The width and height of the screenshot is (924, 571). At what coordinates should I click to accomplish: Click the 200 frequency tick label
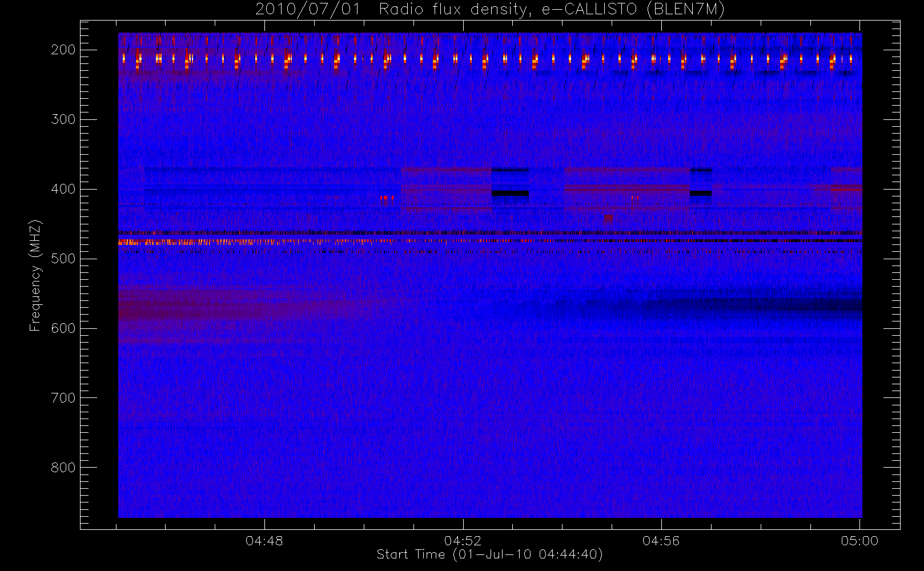coord(63,50)
